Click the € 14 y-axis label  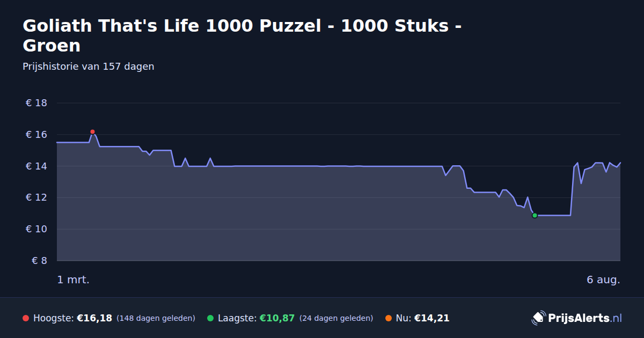pyautogui.click(x=36, y=166)
